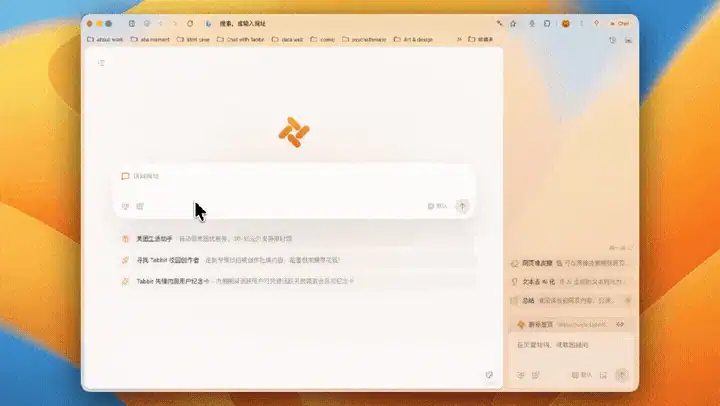The height and width of the screenshot is (406, 720).
Task: Open downloads via the download arrow icon
Action: tap(532, 23)
